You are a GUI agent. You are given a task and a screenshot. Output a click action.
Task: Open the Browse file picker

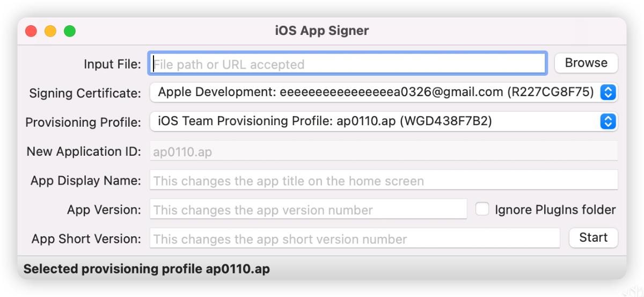(x=586, y=63)
